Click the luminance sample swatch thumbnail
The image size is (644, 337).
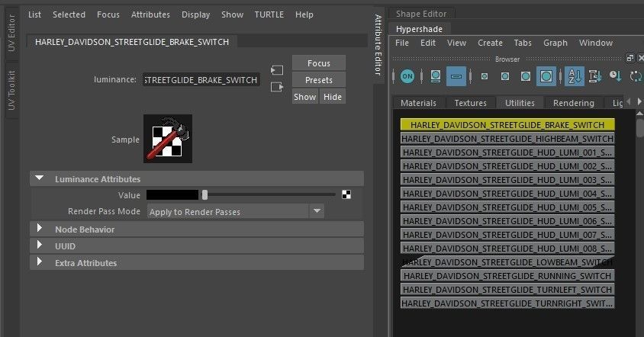coord(168,139)
